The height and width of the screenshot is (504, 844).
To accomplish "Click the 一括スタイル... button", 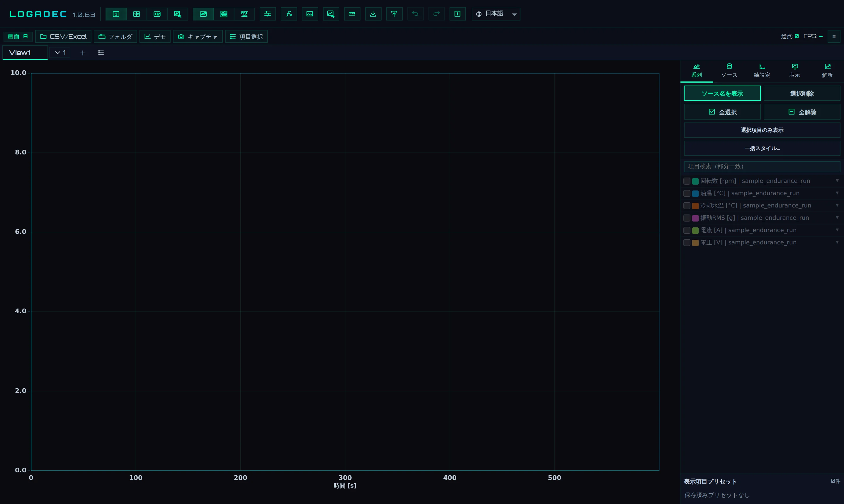I will coord(762,148).
